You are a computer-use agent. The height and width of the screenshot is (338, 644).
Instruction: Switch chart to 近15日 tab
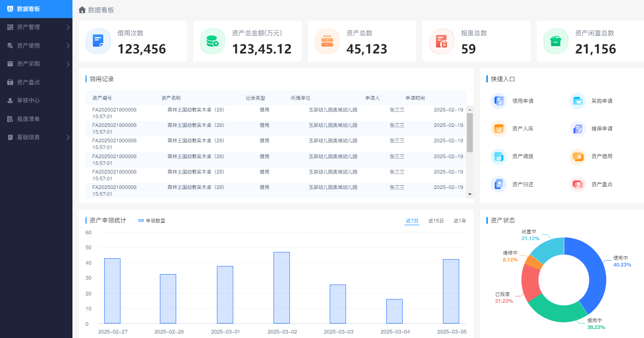point(436,221)
